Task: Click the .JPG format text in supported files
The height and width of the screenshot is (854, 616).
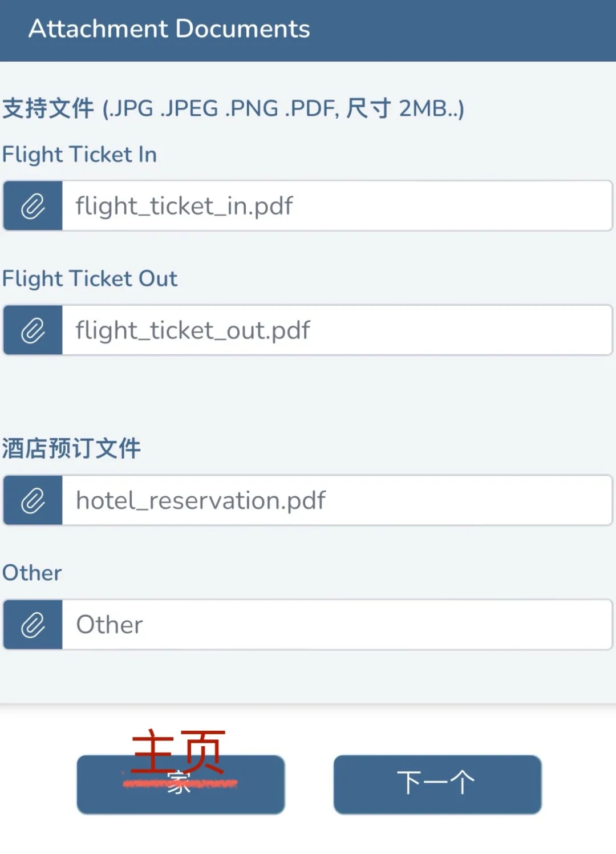Action: (x=131, y=108)
